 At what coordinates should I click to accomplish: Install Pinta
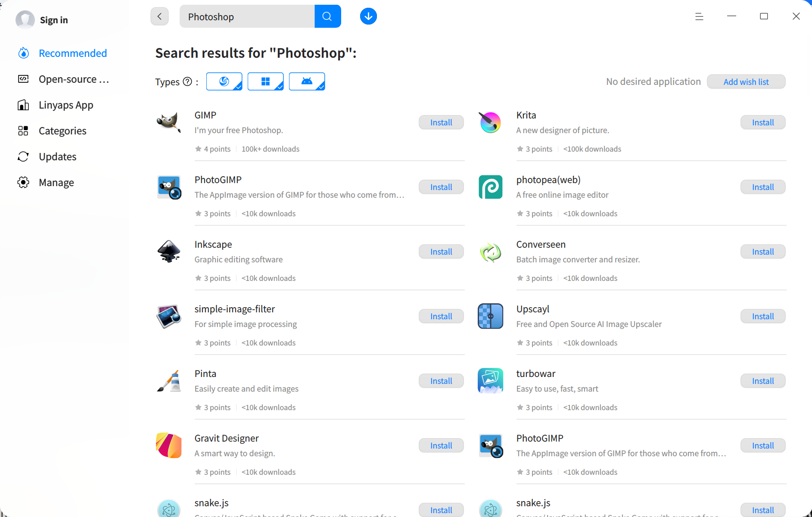point(441,381)
